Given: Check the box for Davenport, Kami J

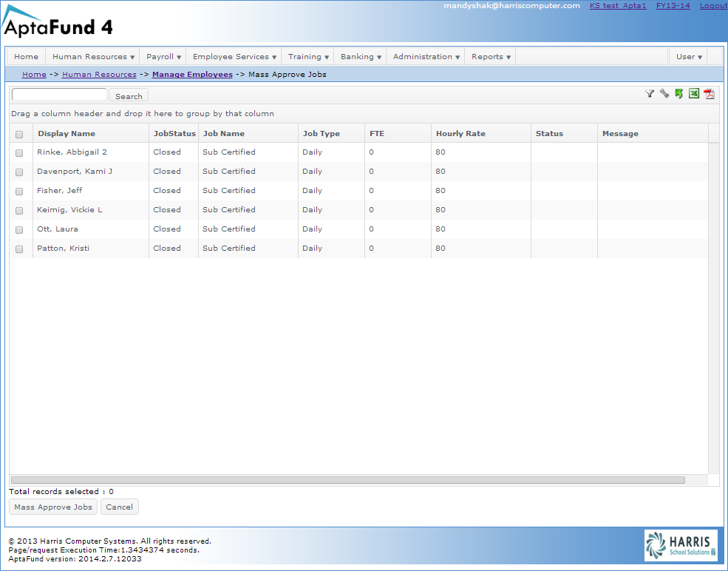Looking at the screenshot, I should [x=19, y=172].
